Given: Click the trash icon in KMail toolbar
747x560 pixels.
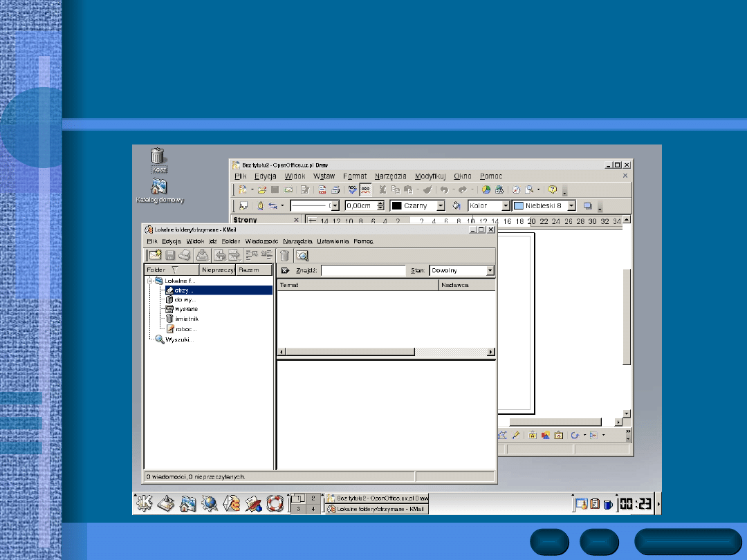Looking at the screenshot, I should (284, 255).
